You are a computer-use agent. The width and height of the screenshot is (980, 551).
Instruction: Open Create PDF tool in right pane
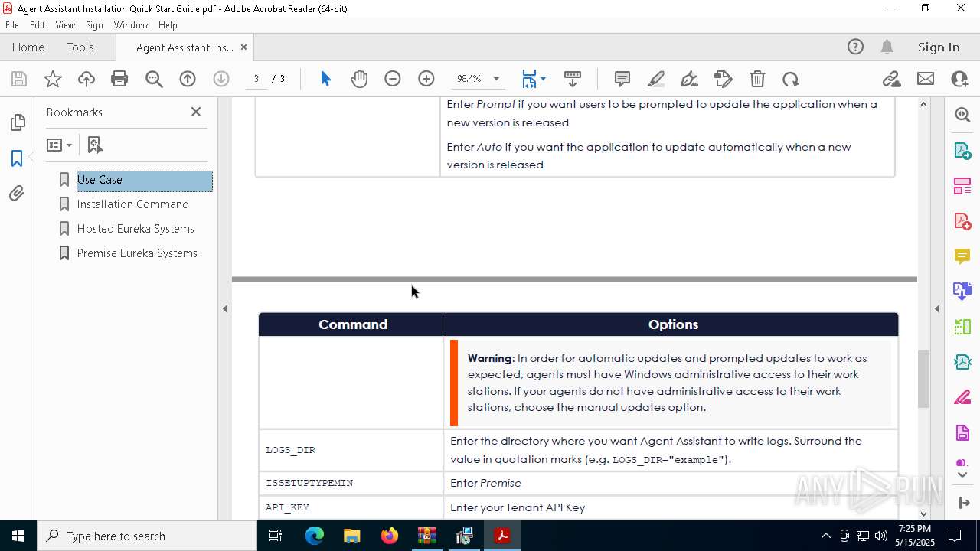pos(962,221)
